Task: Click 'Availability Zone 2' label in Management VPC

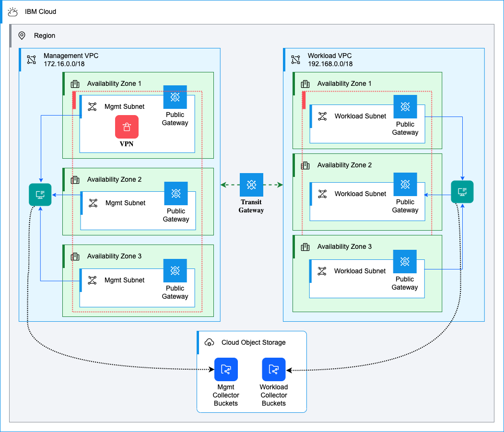Action: point(115,179)
